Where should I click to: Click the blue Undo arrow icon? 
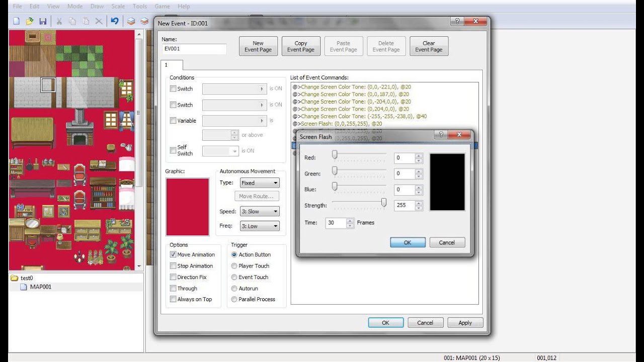(x=115, y=21)
